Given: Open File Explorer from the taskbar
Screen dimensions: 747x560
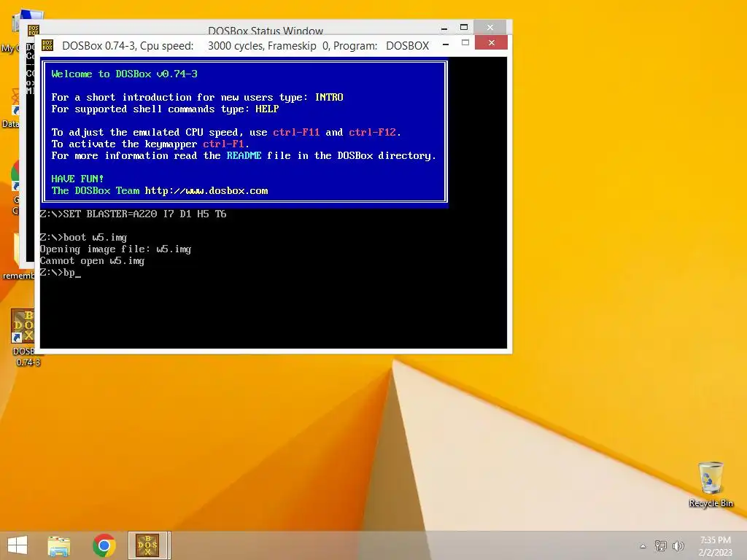Looking at the screenshot, I should 58,545.
